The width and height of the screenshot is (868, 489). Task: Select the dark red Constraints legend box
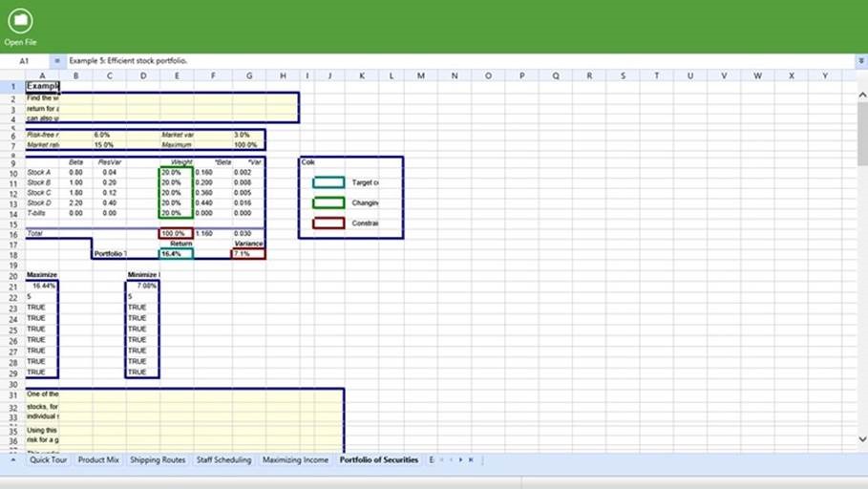[x=328, y=223]
